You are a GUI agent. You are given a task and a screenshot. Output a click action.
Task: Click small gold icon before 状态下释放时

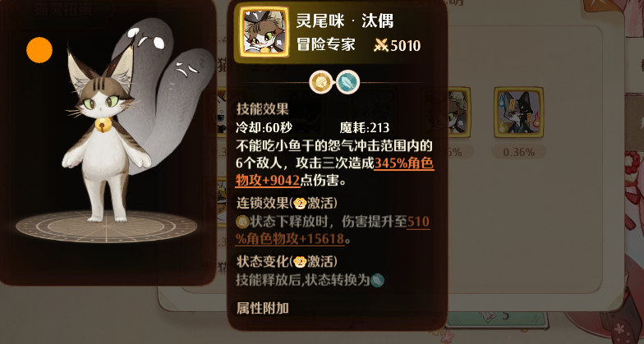pyautogui.click(x=242, y=222)
